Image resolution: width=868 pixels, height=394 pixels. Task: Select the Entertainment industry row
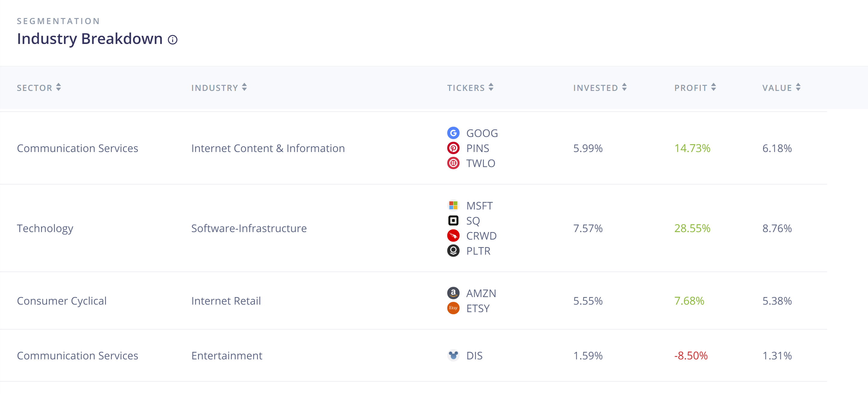[226, 355]
